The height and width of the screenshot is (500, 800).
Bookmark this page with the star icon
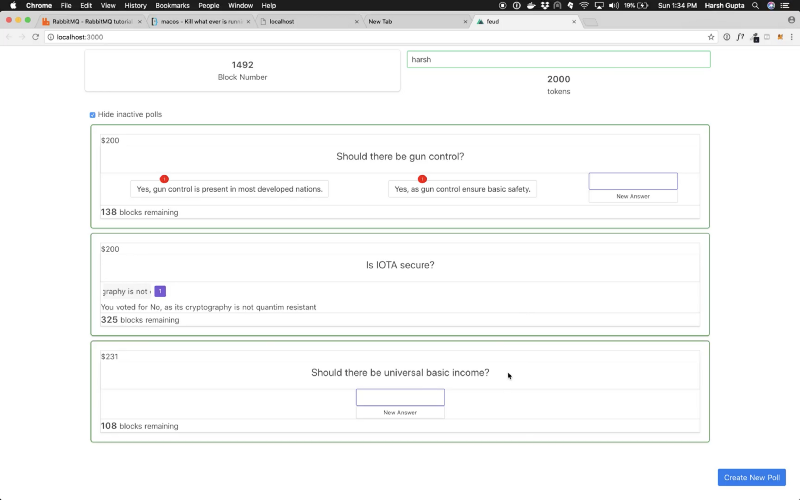click(711, 37)
